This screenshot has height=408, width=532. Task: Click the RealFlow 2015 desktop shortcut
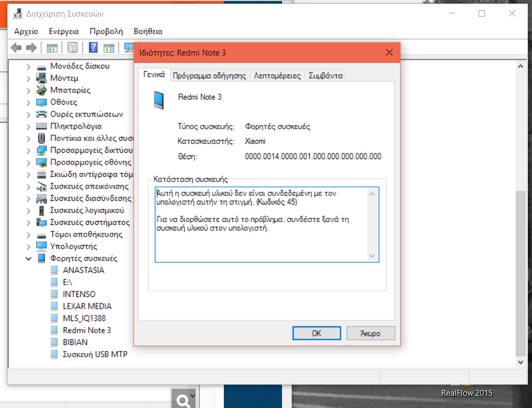[x=466, y=393]
